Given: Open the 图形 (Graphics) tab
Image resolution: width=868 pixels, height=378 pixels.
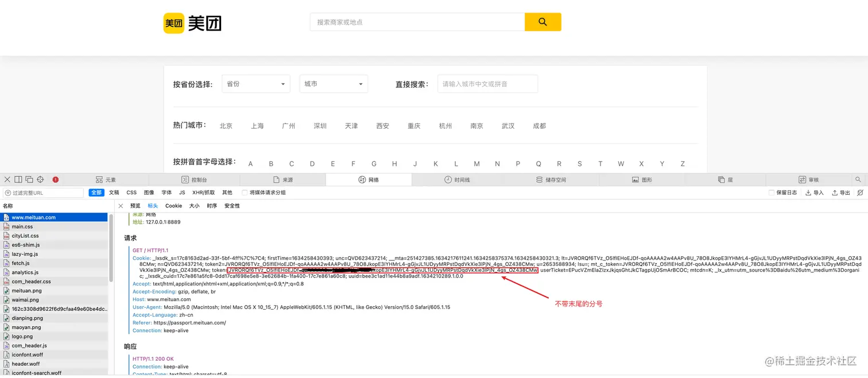Looking at the screenshot, I should tap(642, 180).
